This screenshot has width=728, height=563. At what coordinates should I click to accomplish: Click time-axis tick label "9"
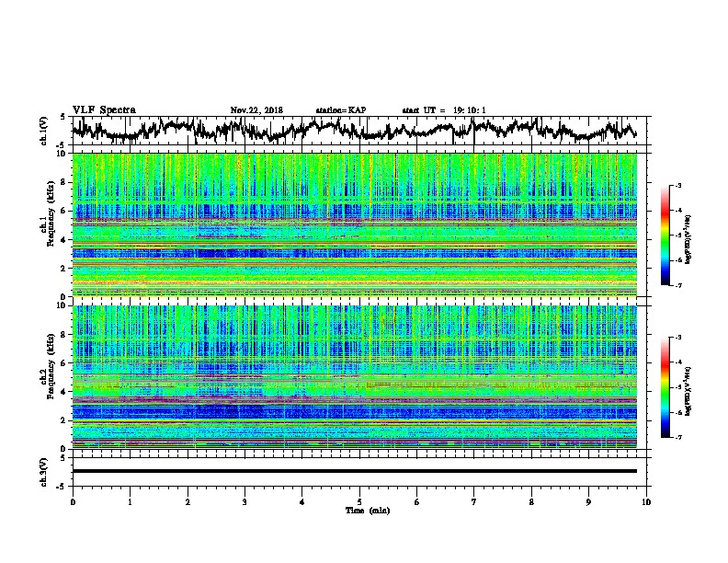click(588, 502)
